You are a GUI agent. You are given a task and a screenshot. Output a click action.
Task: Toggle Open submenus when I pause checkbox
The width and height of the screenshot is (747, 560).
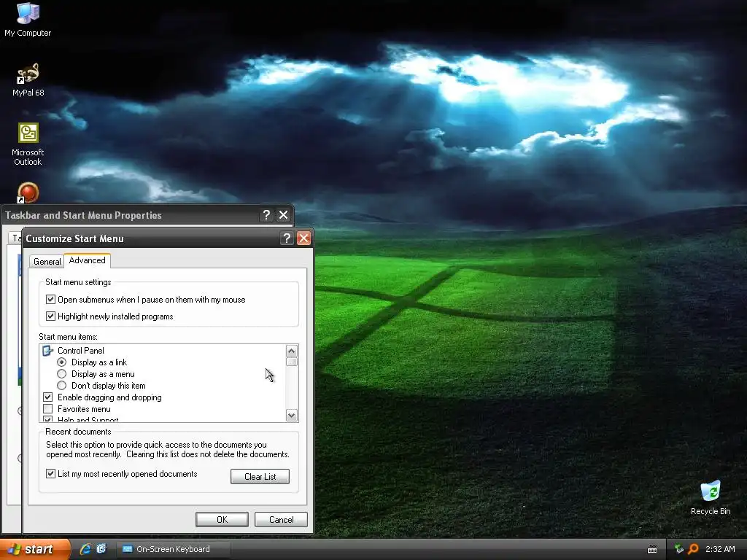click(50, 300)
